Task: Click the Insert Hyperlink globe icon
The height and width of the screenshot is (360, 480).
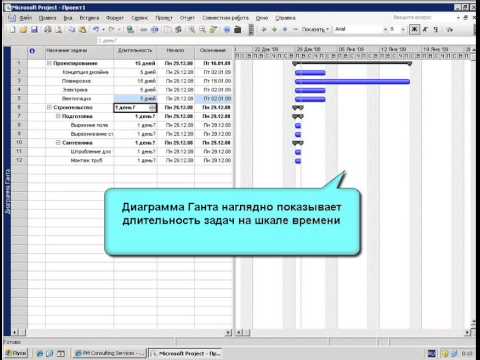Action: [130, 30]
